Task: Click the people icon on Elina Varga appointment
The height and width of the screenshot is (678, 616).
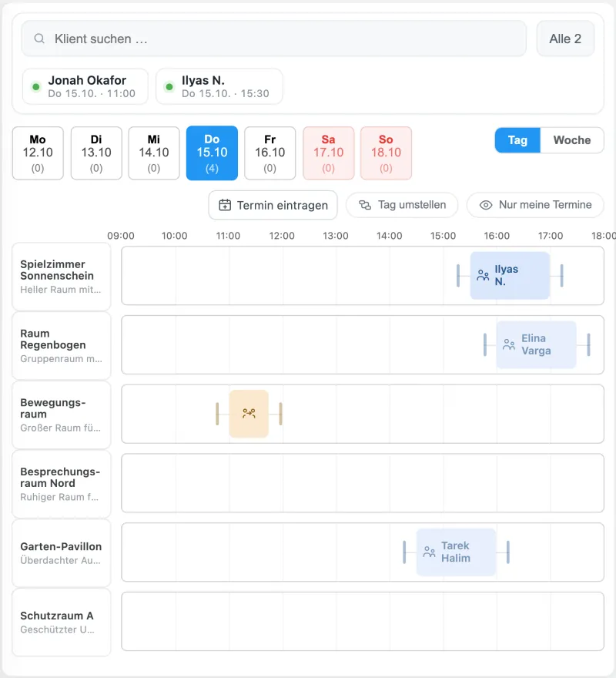Action: 509,344
